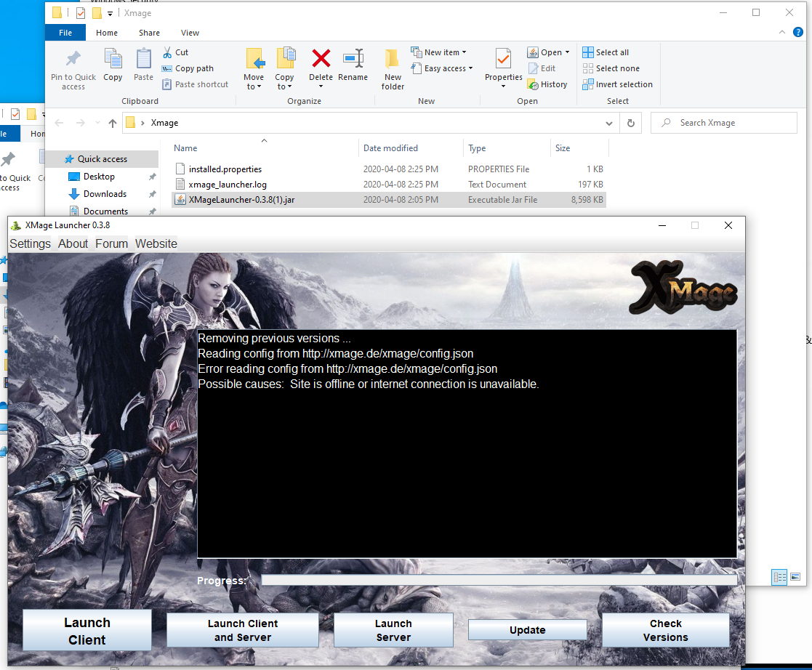Screen dimensions: 812x670
Task: Open Settings menu in XMage Launcher
Action: pos(30,243)
